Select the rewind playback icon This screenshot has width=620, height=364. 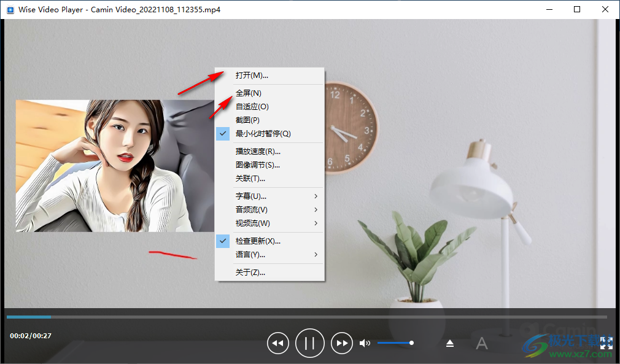[277, 343]
